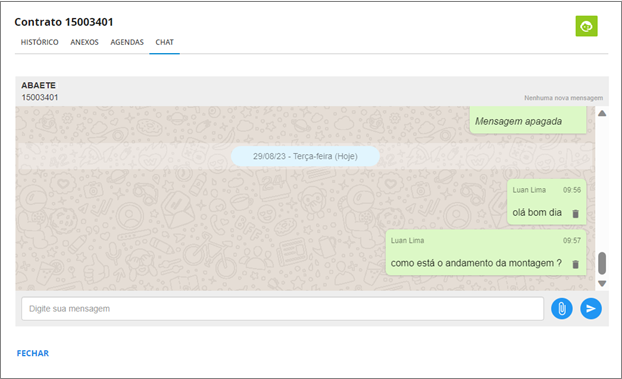This screenshot has height=379, width=622.
Task: Send the message with arrow button
Action: point(591,308)
